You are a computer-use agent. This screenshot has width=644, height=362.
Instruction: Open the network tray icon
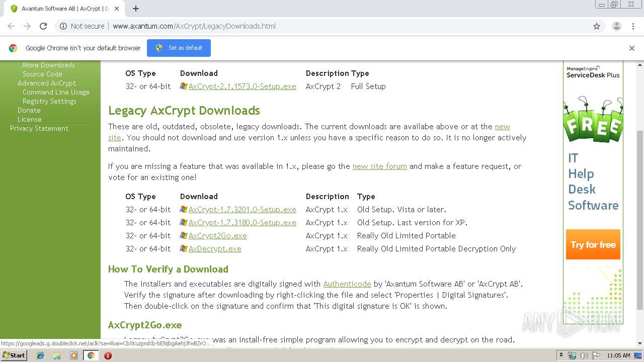572,355
